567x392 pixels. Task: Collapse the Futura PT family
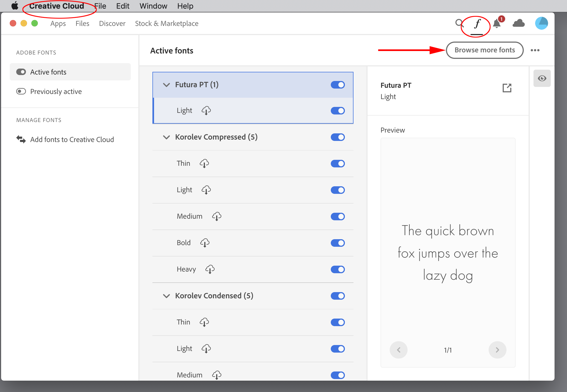point(166,85)
